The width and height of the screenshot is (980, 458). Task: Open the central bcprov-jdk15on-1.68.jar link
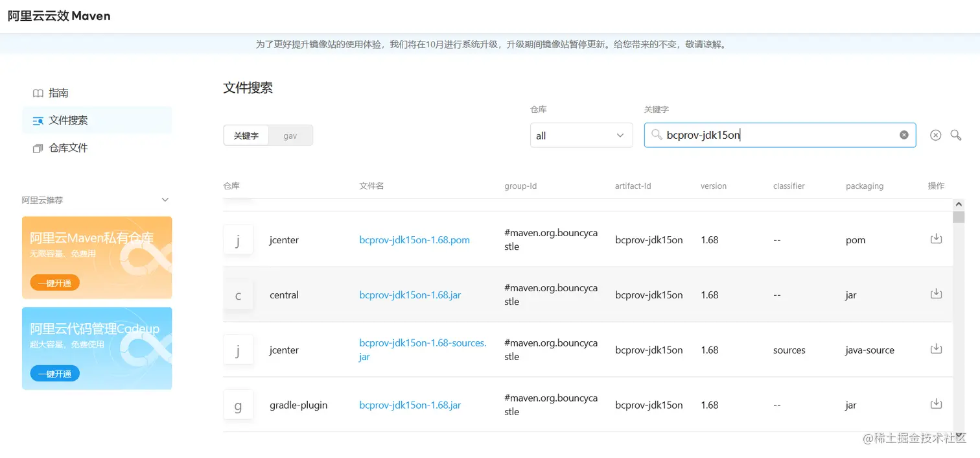[410, 295]
